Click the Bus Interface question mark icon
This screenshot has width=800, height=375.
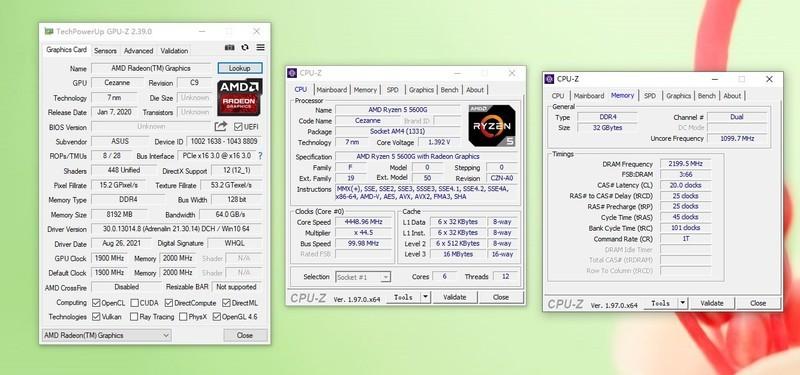[x=260, y=156]
